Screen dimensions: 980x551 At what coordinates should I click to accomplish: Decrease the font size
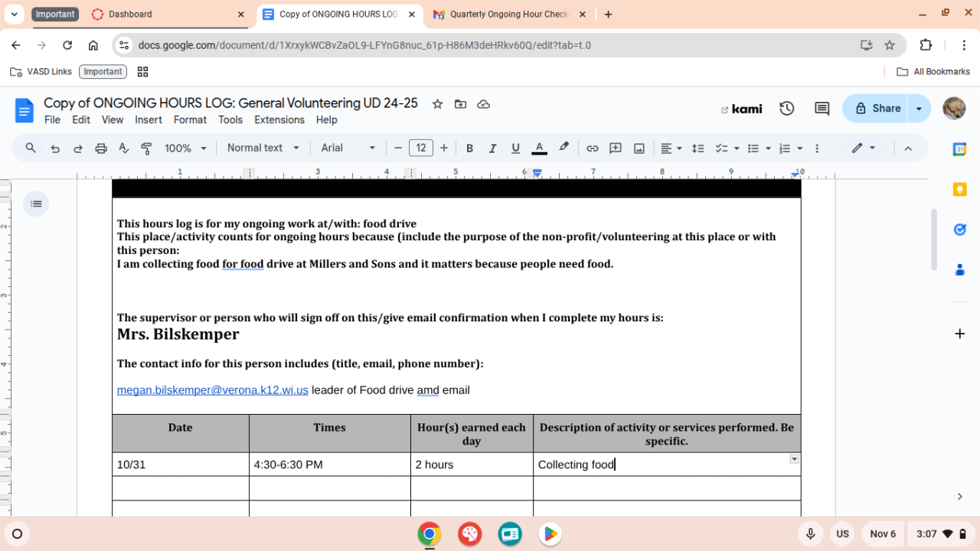coord(397,148)
